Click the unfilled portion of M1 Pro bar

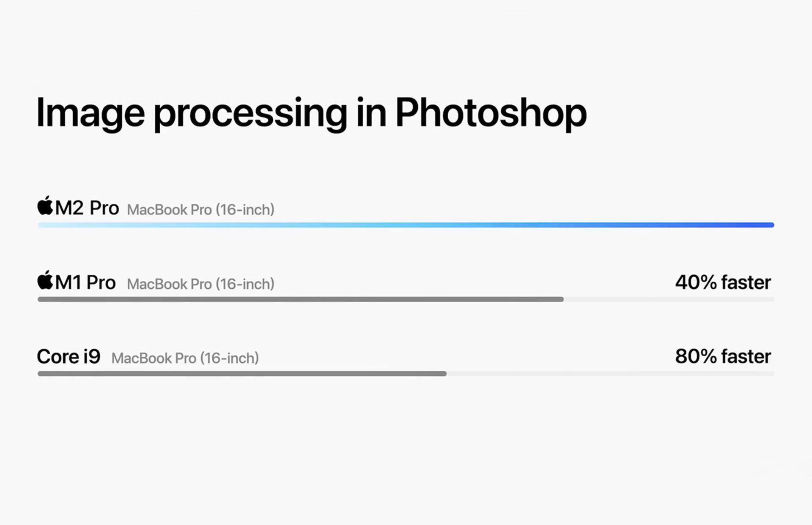668,299
